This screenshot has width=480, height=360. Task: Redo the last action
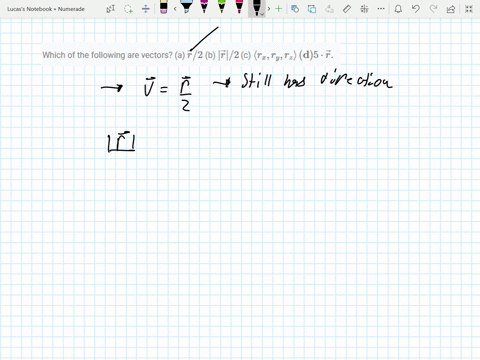433,9
